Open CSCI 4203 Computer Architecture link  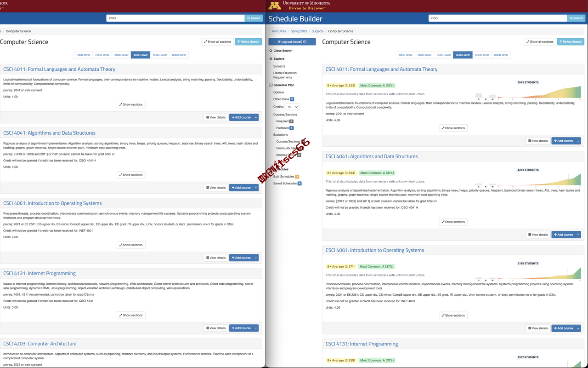pyautogui.click(x=40, y=344)
